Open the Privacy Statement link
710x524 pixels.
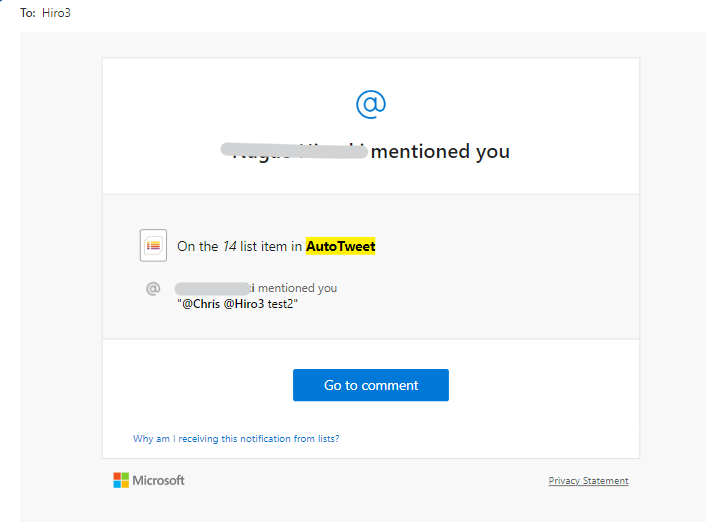[588, 481]
